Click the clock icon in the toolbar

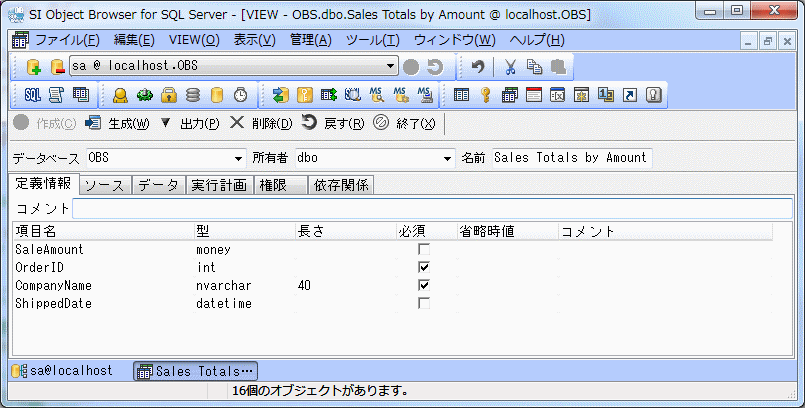click(241, 95)
